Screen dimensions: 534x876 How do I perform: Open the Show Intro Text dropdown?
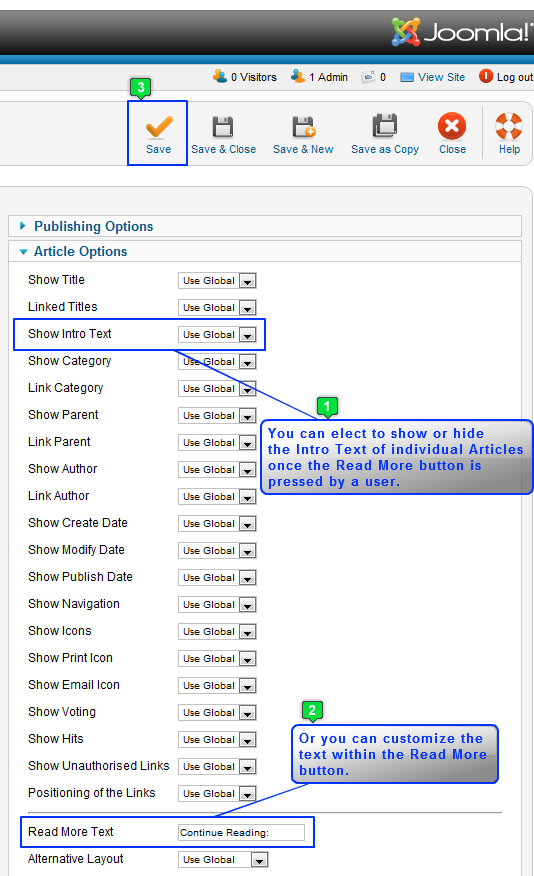click(x=217, y=335)
